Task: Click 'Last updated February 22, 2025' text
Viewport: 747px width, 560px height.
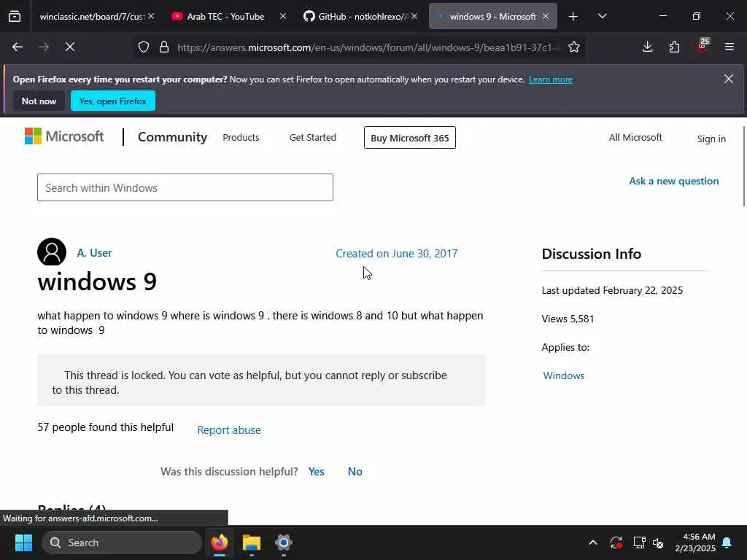Action: point(612,290)
